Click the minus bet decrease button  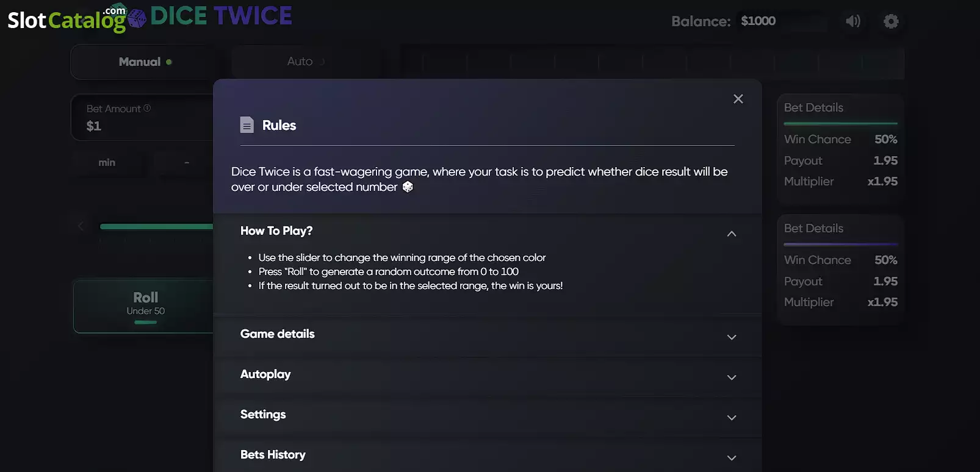(186, 163)
